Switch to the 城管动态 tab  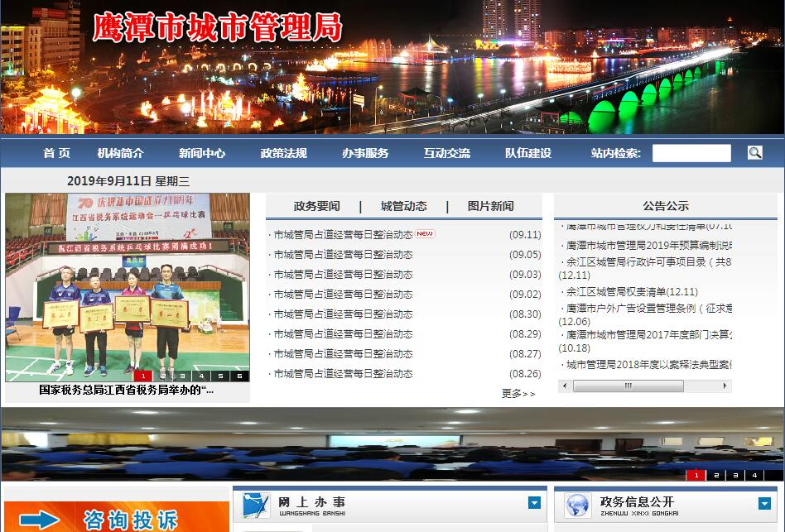click(403, 206)
